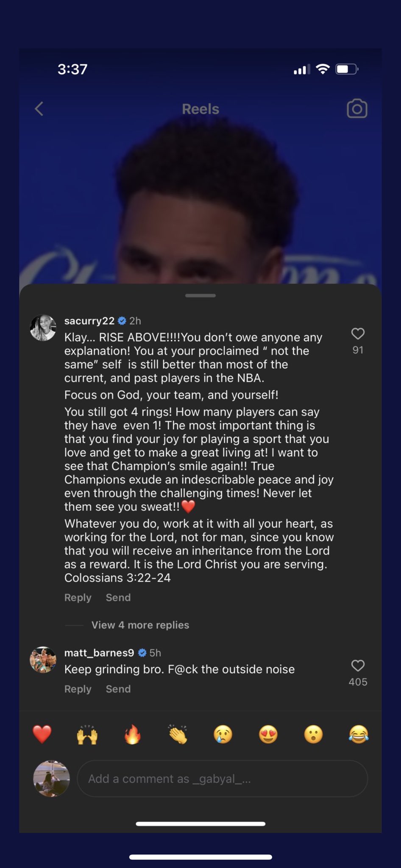Tap the back arrow in Reels header
This screenshot has height=868, width=401.
click(x=39, y=109)
